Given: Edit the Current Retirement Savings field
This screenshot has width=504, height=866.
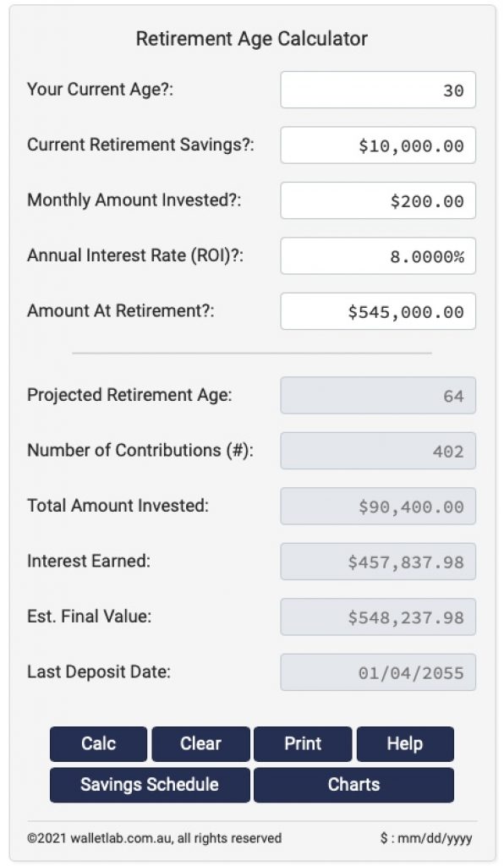Looking at the screenshot, I should [x=378, y=145].
